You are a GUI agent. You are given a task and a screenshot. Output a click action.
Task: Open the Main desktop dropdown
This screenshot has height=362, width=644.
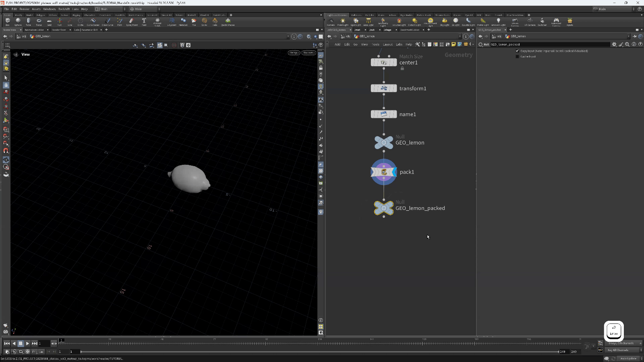click(x=110, y=9)
